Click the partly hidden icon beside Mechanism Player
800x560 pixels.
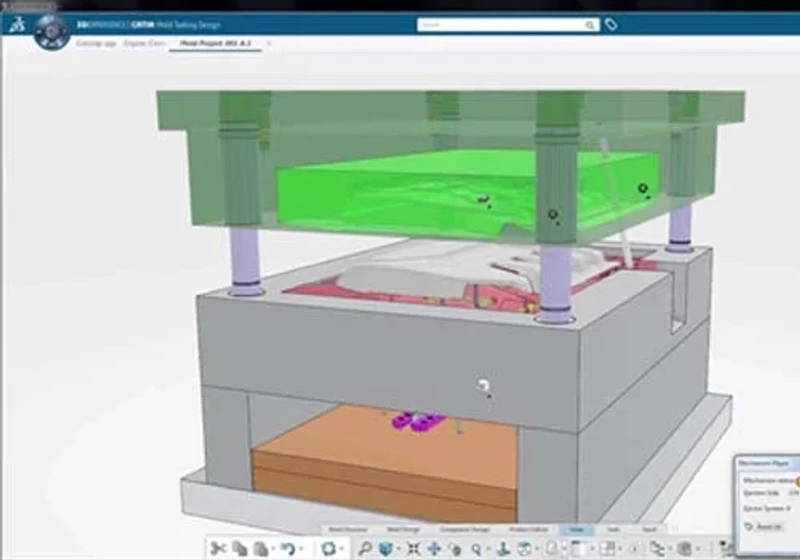coord(726,549)
